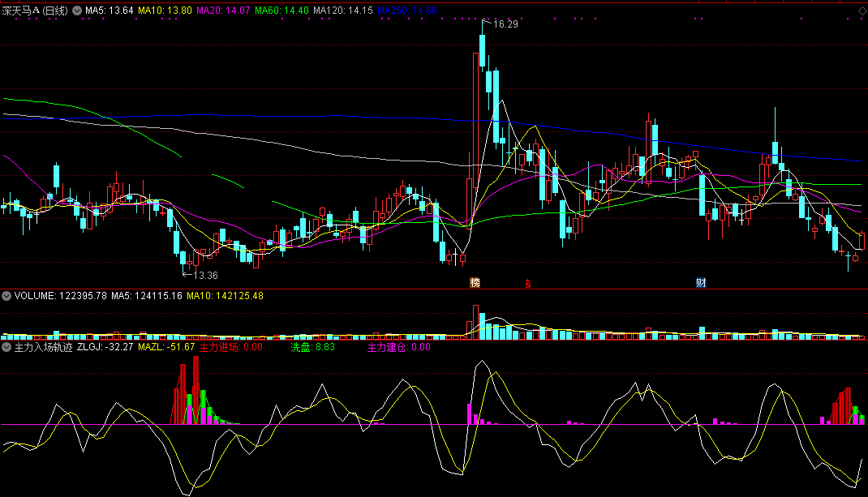Click the 主力进场: 0.00 label
This screenshot has width=868, height=497.
231,347
